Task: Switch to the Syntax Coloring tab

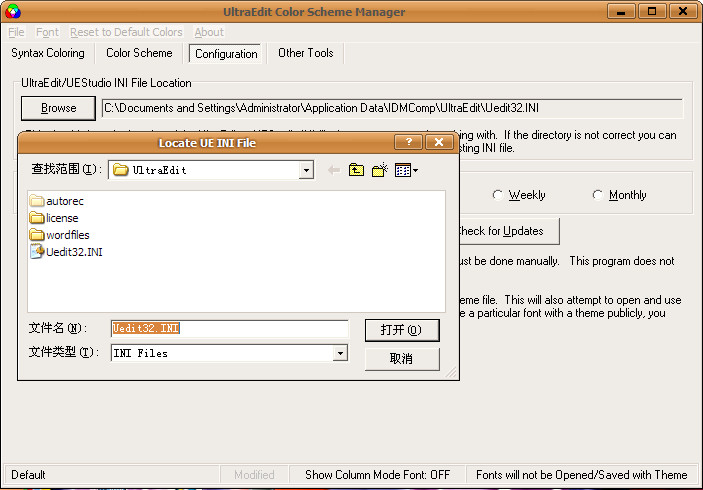Action: point(48,53)
